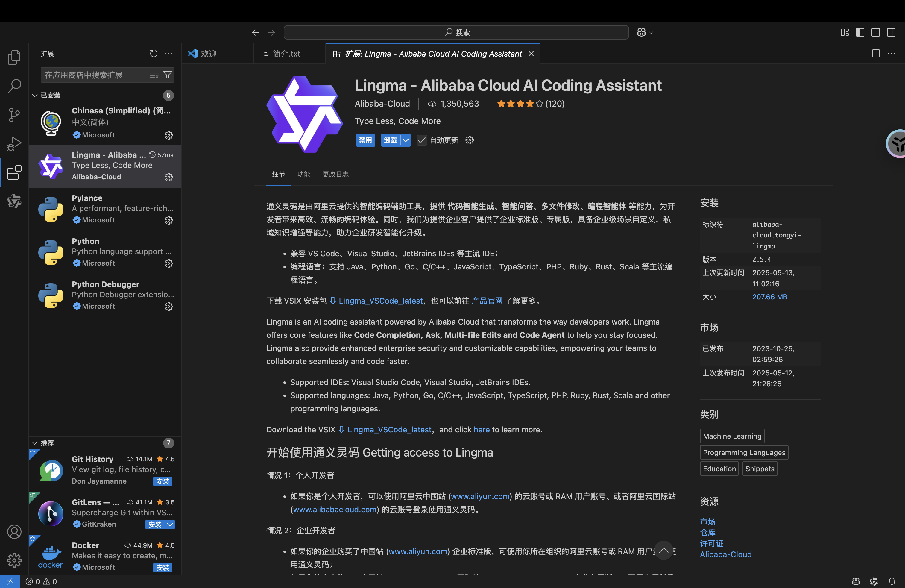Open Source Control view icon
This screenshot has width=905, height=588.
click(14, 114)
